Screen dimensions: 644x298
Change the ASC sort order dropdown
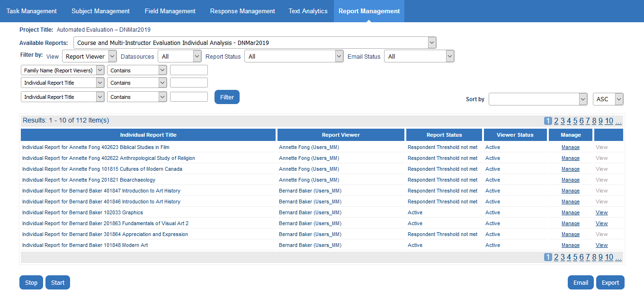click(x=608, y=99)
